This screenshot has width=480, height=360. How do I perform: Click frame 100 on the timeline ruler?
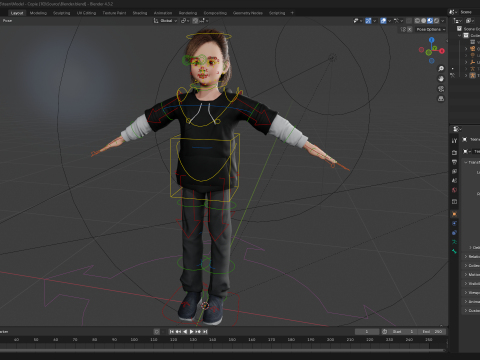tap(134, 340)
